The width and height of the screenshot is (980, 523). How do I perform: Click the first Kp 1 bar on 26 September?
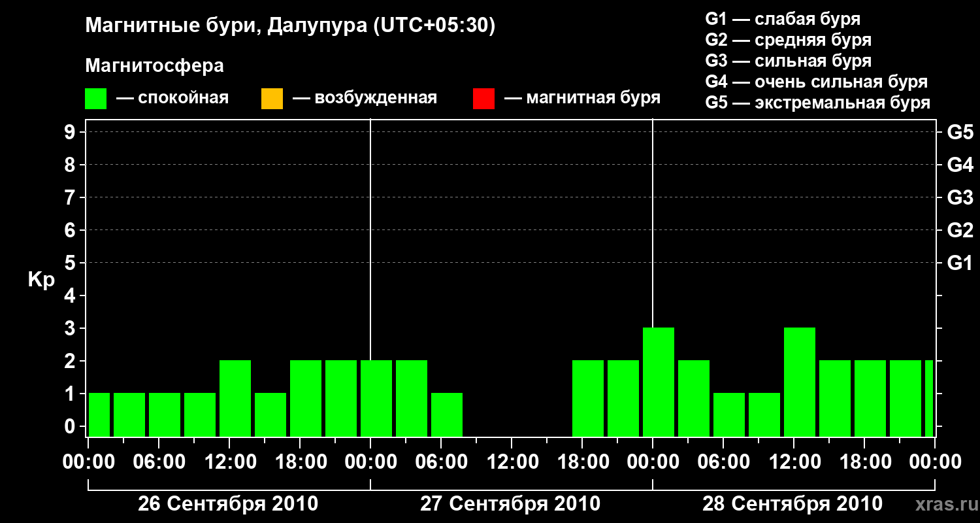pos(99,414)
